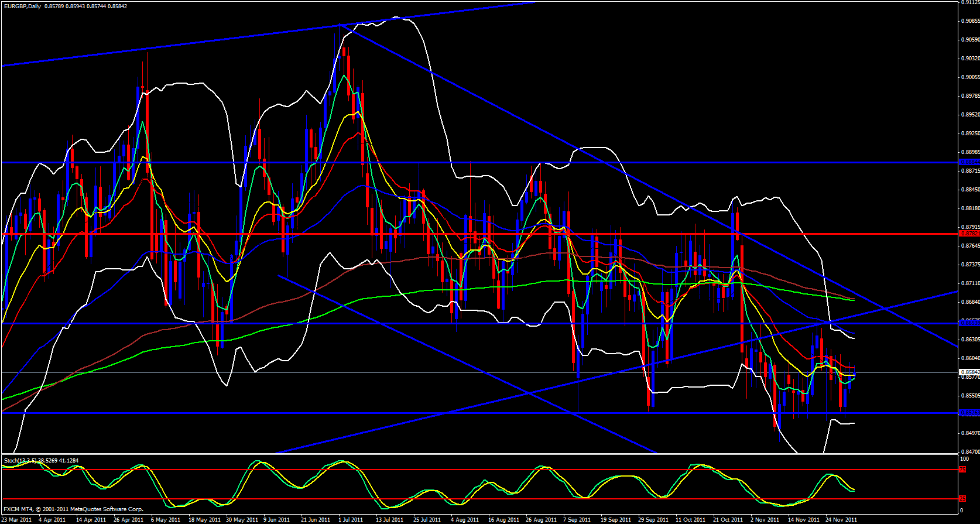
Task: Click the red 0.87821 price level tag
Action: pyautogui.click(x=968, y=234)
